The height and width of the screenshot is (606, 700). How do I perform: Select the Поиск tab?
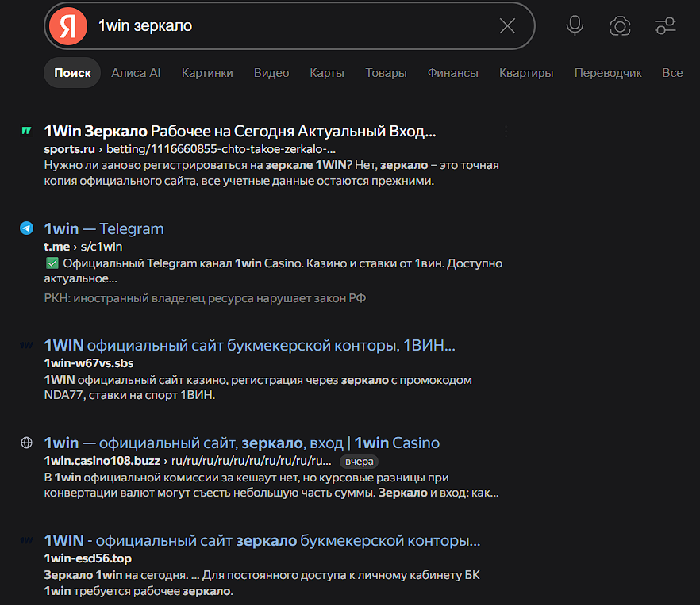tap(72, 73)
